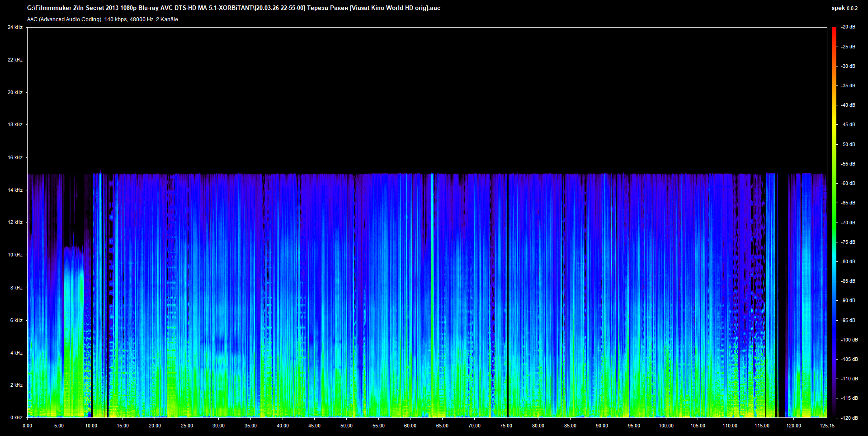Click the Viasat Kino World HD filename portion
Screen dimensions: 868x436
pos(389,8)
